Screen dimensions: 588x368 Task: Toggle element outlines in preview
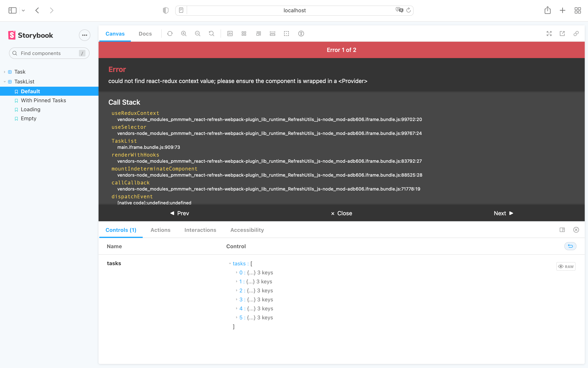[286, 34]
